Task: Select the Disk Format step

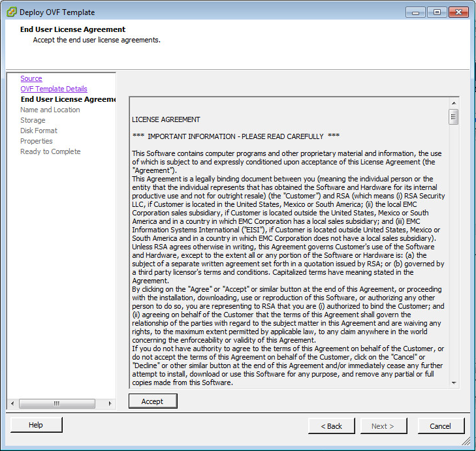Action: [x=39, y=131]
